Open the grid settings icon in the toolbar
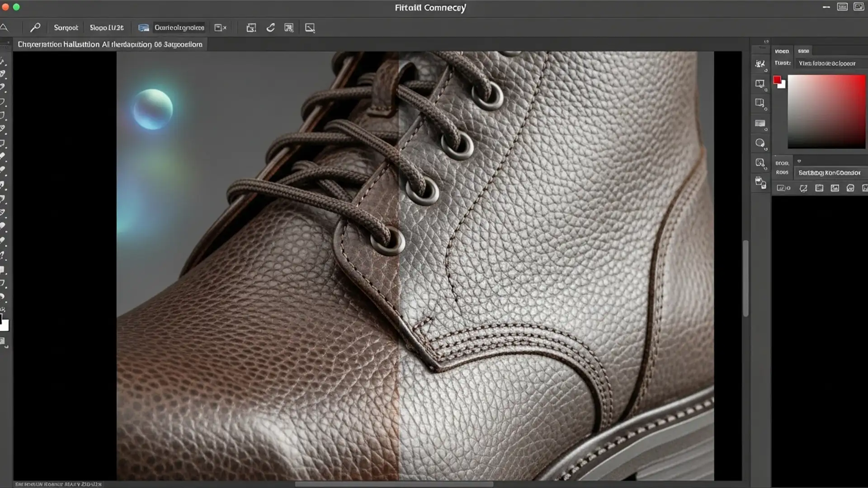Image resolution: width=868 pixels, height=488 pixels. tap(289, 27)
